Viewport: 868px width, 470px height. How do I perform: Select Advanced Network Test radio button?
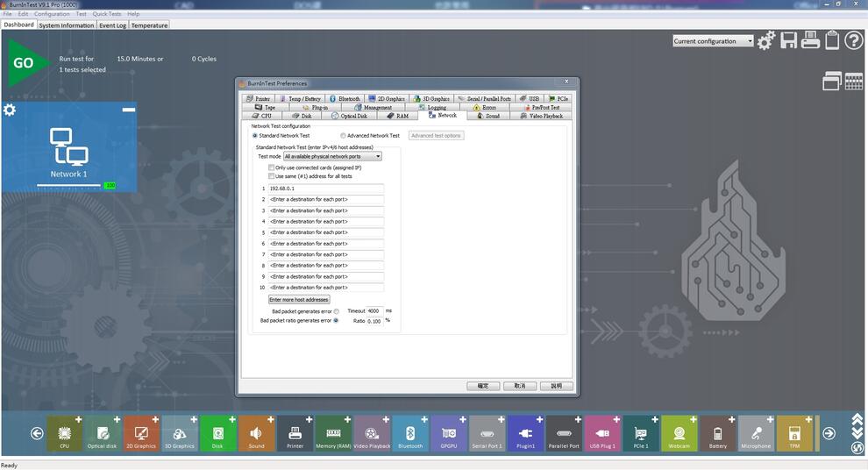(343, 136)
